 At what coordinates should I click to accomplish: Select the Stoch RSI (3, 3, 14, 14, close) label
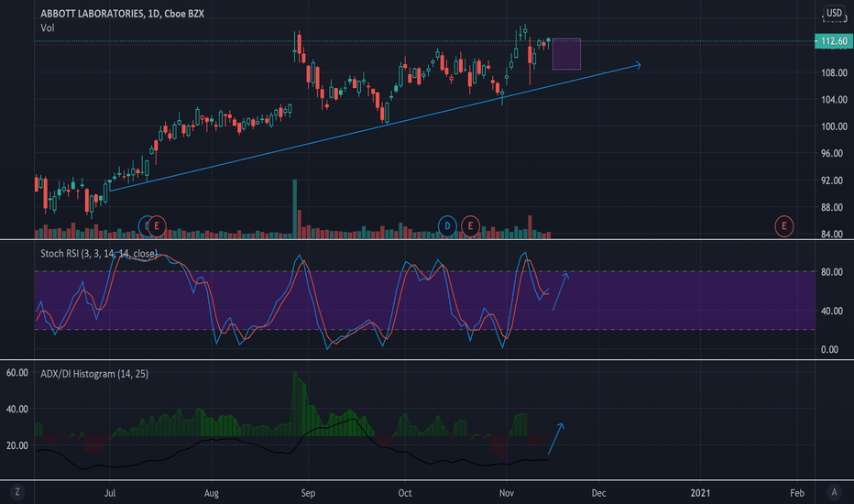coord(99,253)
